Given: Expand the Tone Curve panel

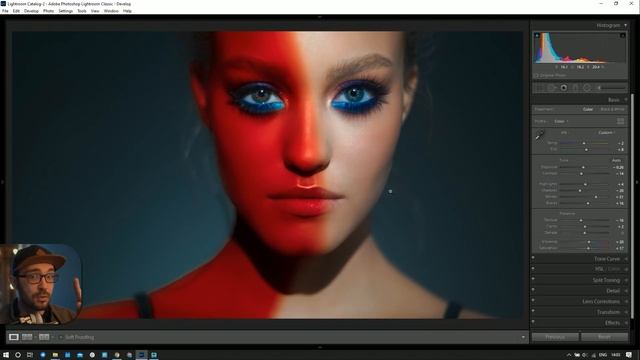Looking at the screenshot, I should 626,259.
